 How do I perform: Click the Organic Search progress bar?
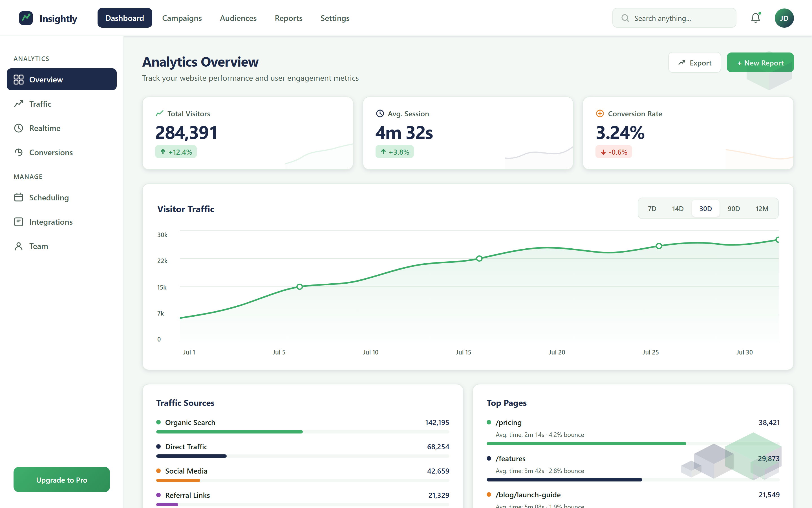[303, 432]
